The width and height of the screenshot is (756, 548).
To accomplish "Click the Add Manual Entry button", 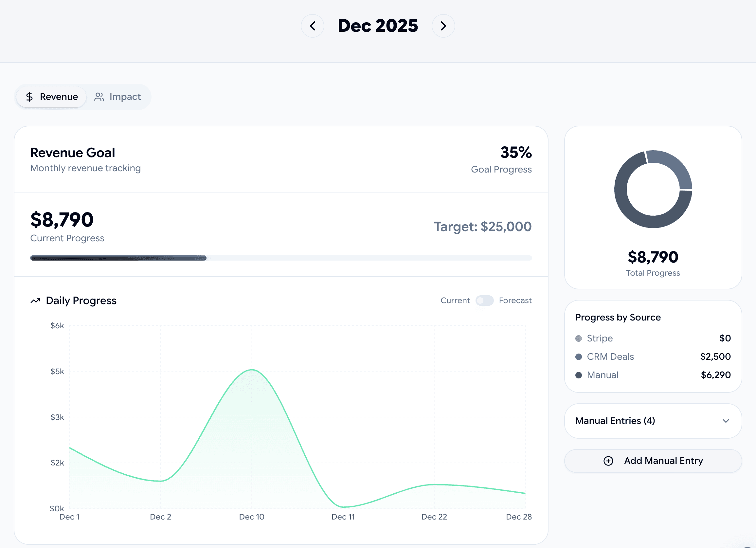I will click(652, 461).
